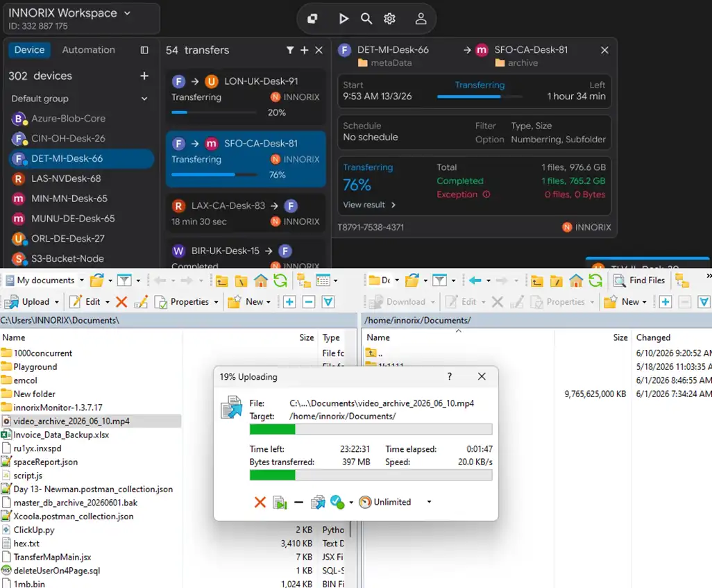Screen dimensions: 712x588
Task: Unselect local files using the minus box icon
Action: 309,302
